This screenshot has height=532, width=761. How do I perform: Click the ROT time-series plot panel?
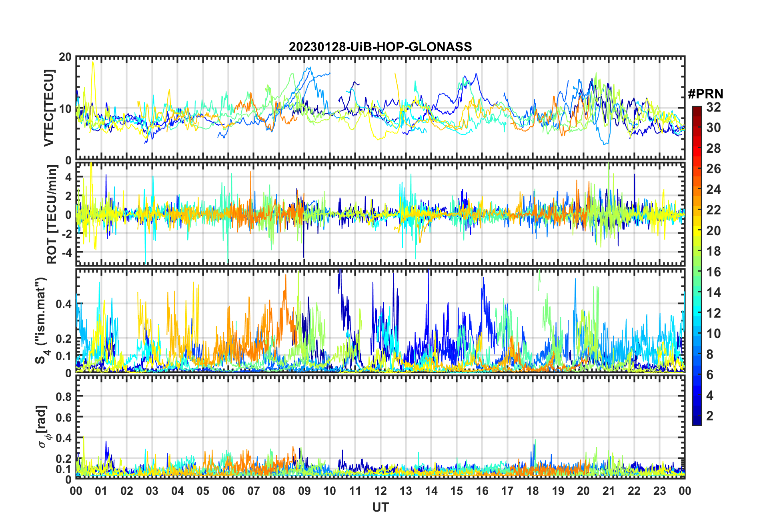[x=380, y=214]
